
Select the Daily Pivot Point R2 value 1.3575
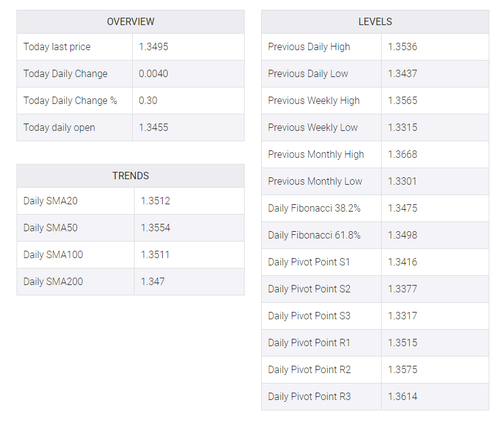[402, 369]
